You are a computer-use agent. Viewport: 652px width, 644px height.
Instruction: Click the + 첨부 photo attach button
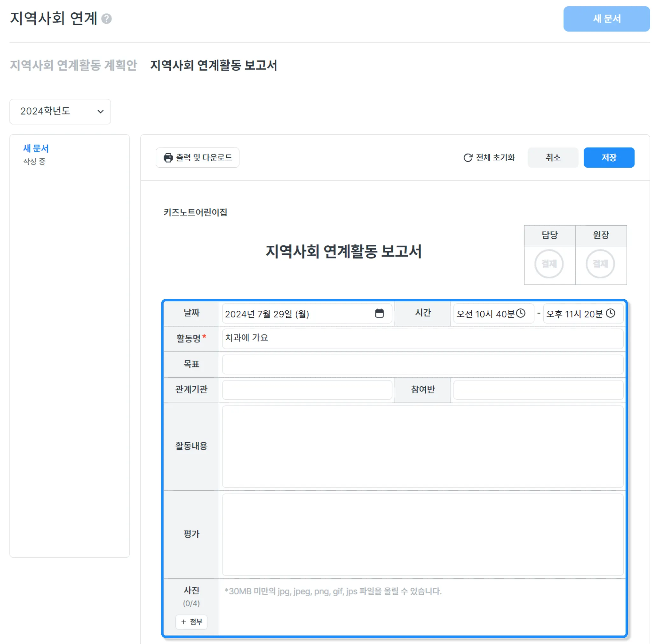pyautogui.click(x=191, y=622)
